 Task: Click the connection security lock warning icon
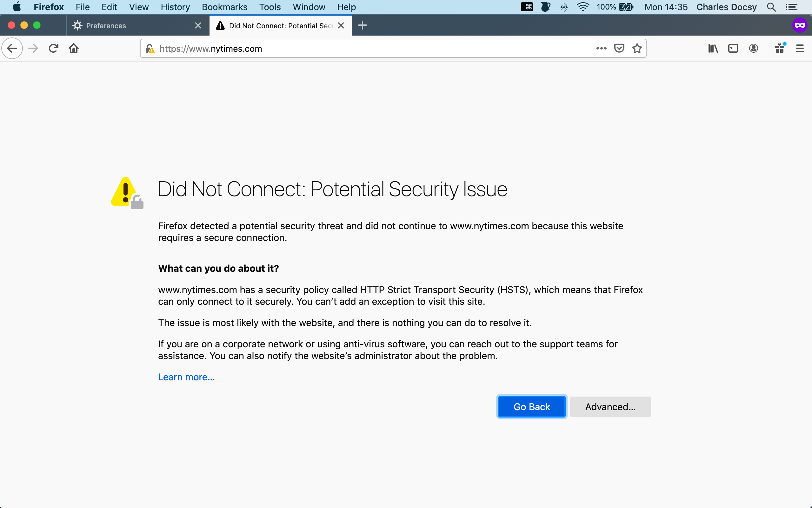click(x=150, y=49)
